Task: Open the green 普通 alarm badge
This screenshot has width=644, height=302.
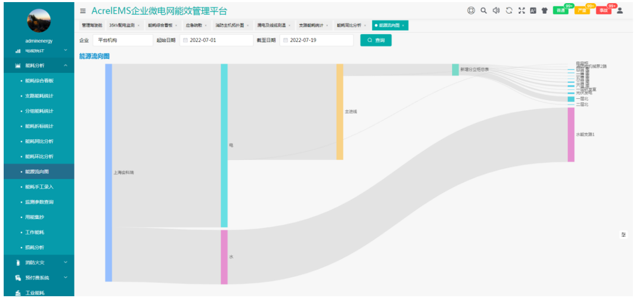Action: click(x=561, y=11)
